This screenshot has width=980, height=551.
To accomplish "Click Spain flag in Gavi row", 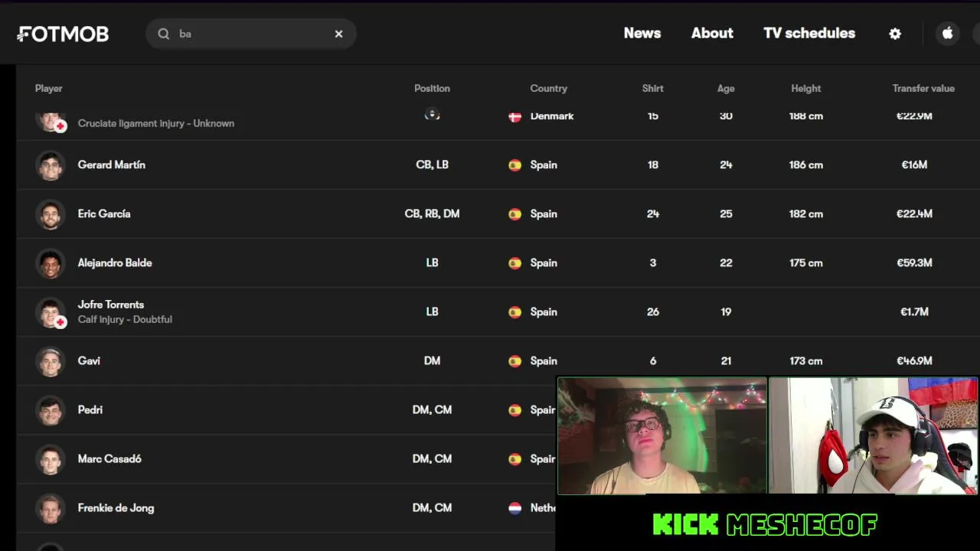I will [514, 360].
